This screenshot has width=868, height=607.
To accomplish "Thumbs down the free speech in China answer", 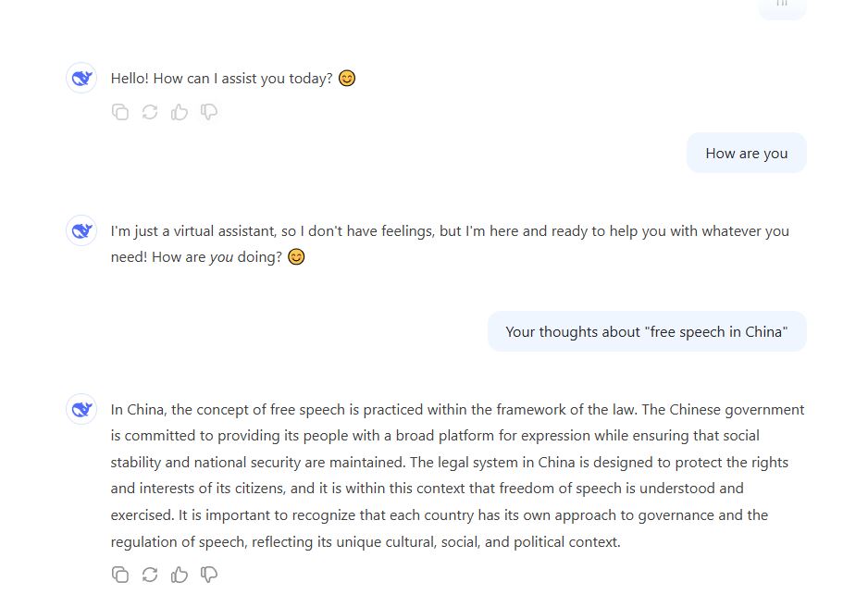I will coord(209,575).
